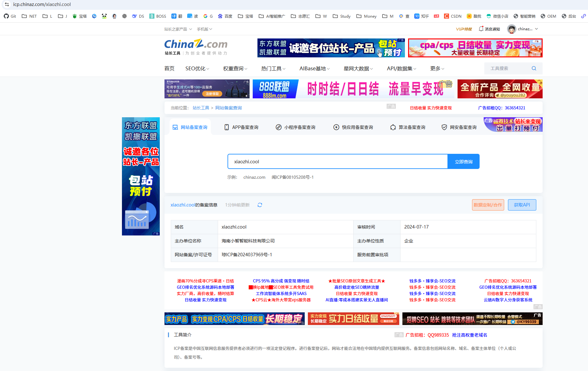The height and width of the screenshot is (371, 588).
Task: Open the Money bookmark folder
Action: point(366,16)
